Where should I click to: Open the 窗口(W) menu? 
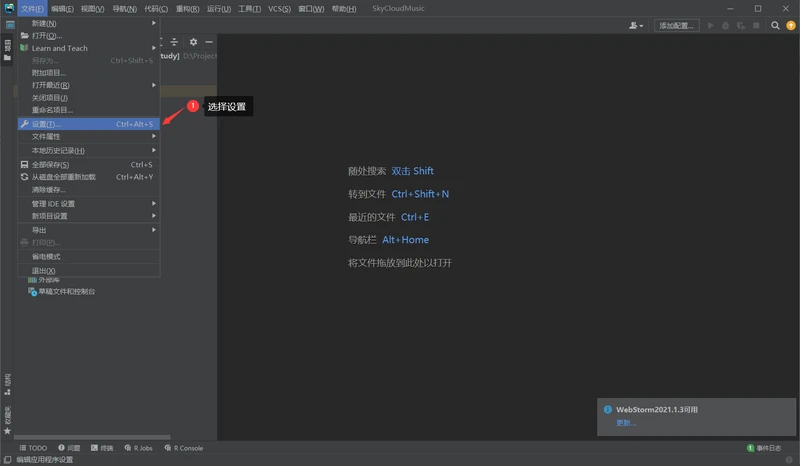pos(311,9)
